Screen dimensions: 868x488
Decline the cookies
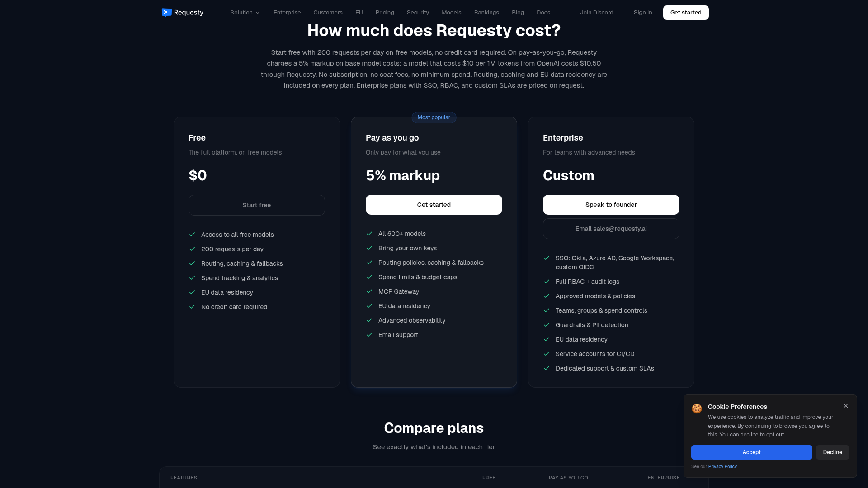832,452
